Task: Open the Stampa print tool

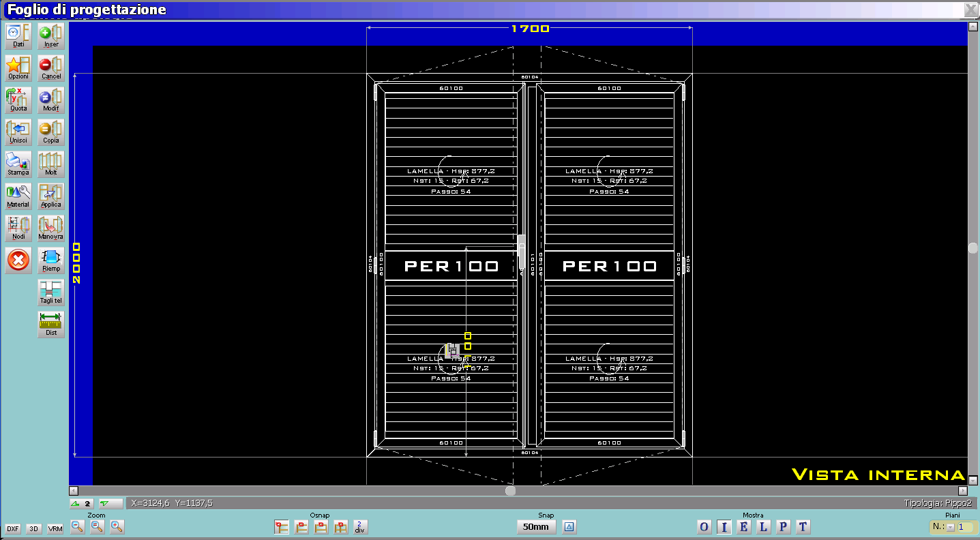Action: [x=18, y=164]
